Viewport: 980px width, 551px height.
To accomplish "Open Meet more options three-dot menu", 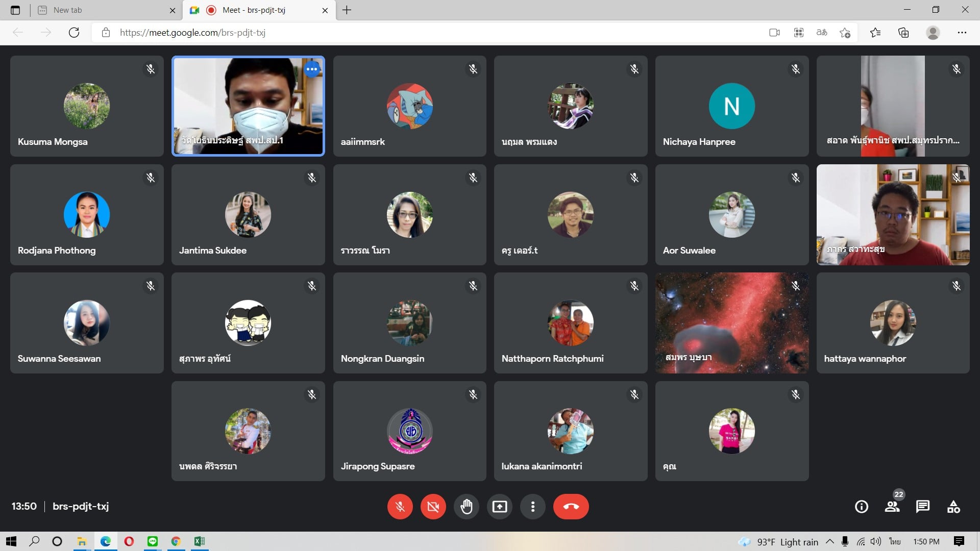I will pos(533,507).
